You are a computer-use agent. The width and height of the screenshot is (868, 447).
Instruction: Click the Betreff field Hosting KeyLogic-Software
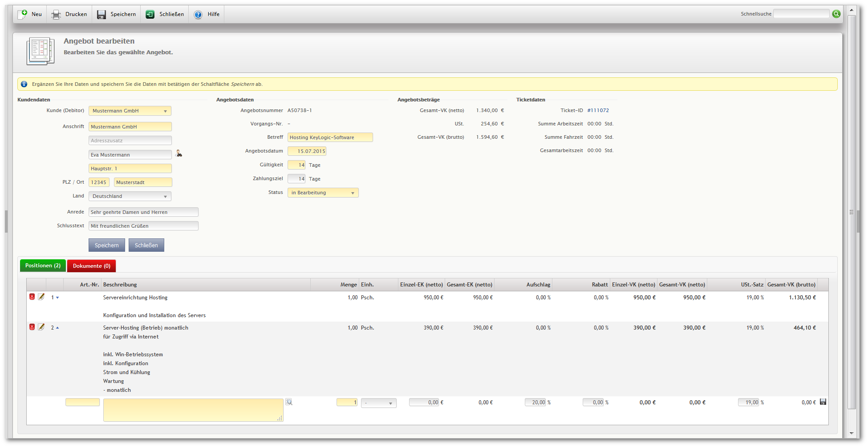pos(330,137)
